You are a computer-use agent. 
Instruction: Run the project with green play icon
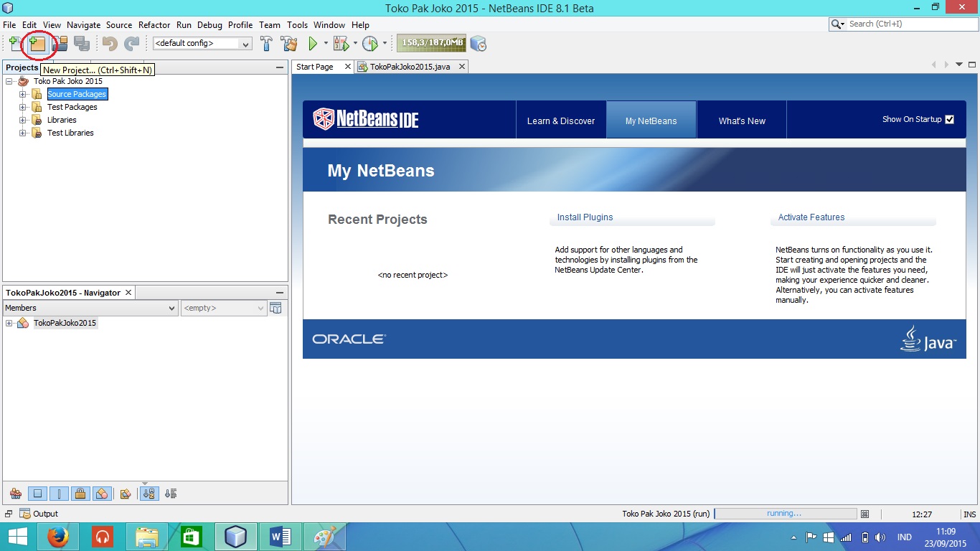click(313, 44)
